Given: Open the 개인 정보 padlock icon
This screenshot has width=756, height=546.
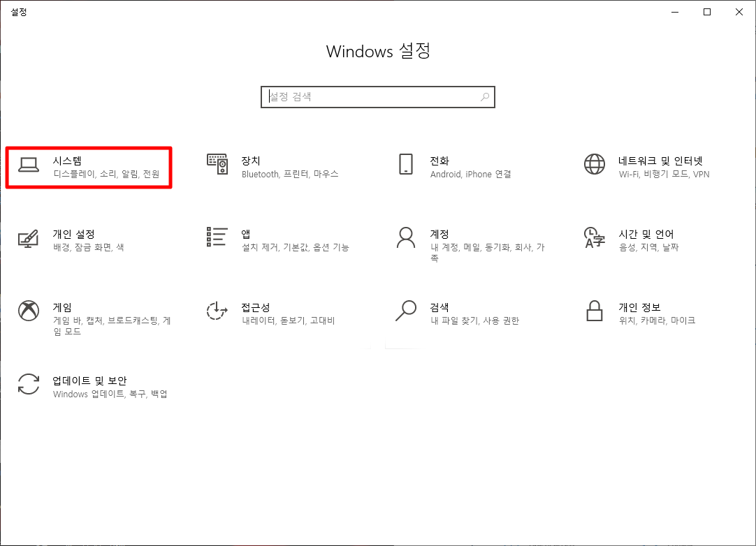Looking at the screenshot, I should tap(595, 311).
